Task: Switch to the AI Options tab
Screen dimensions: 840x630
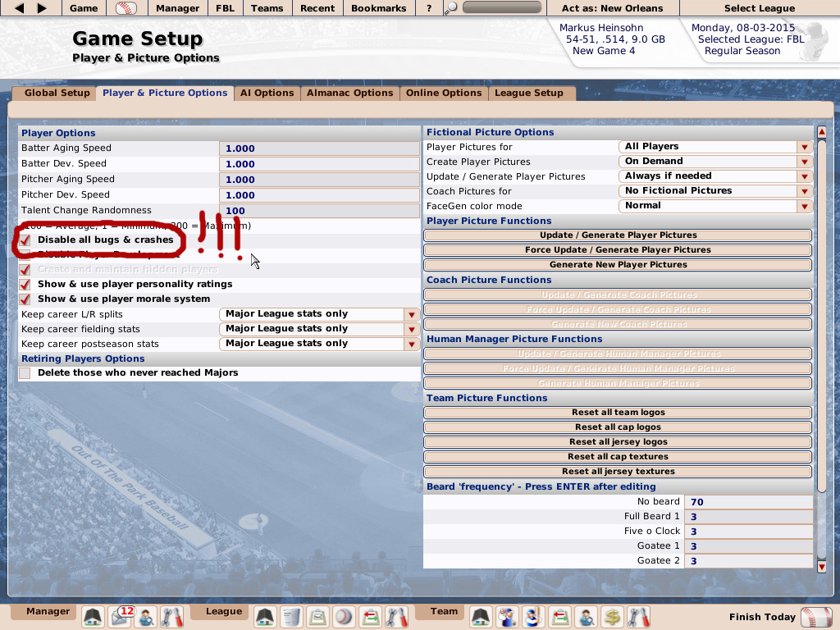Action: point(267,93)
